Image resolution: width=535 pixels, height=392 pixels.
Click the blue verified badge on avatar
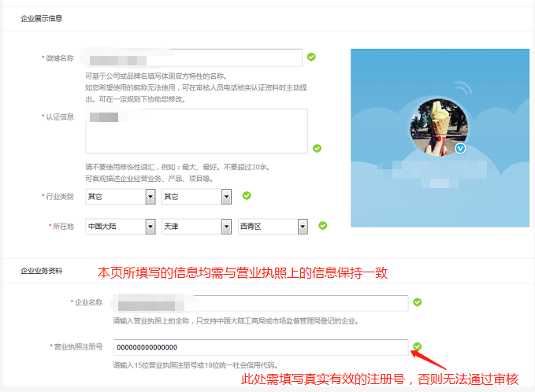coord(461,148)
